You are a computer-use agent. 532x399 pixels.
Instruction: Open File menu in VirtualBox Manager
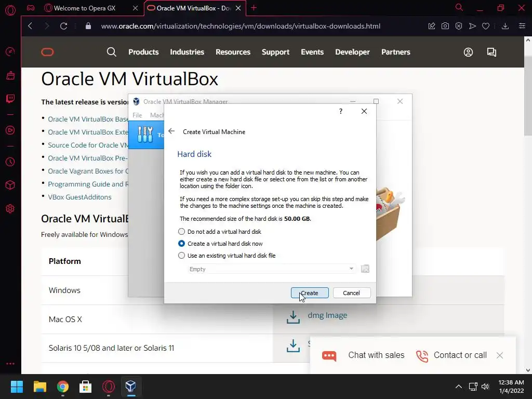click(137, 115)
